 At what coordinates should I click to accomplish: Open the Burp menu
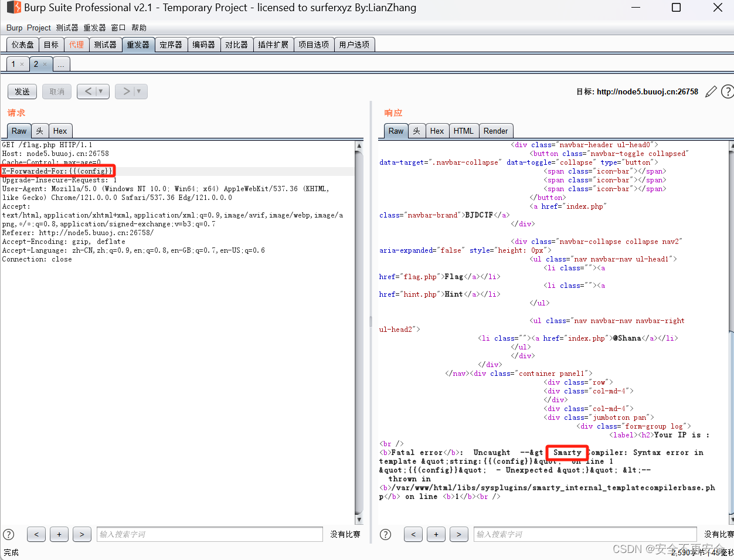pyautogui.click(x=15, y=28)
